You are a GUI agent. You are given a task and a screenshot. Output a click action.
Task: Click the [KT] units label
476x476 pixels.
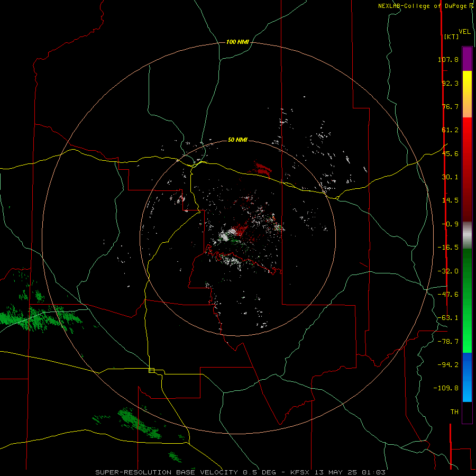(x=452, y=36)
